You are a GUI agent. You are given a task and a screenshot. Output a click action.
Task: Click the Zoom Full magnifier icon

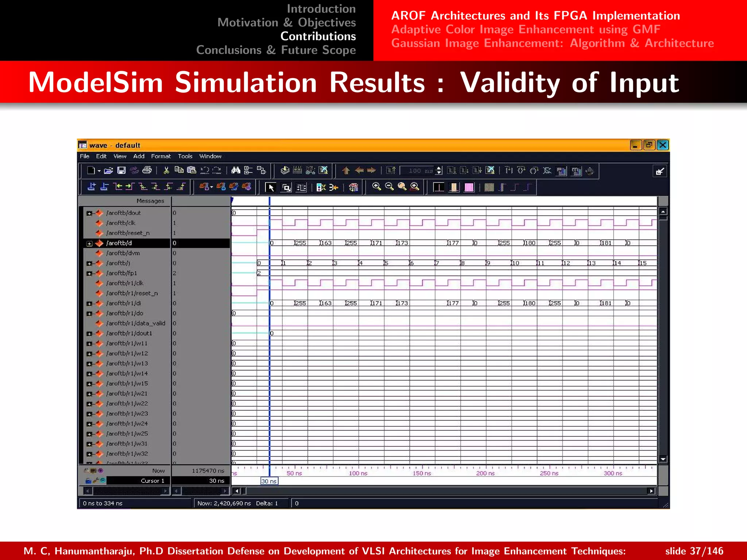click(x=402, y=187)
